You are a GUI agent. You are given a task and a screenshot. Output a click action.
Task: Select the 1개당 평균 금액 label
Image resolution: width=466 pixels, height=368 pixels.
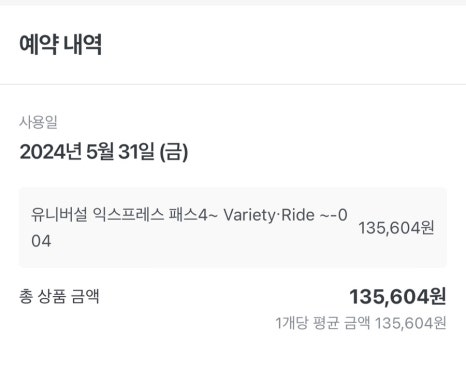click(x=323, y=323)
